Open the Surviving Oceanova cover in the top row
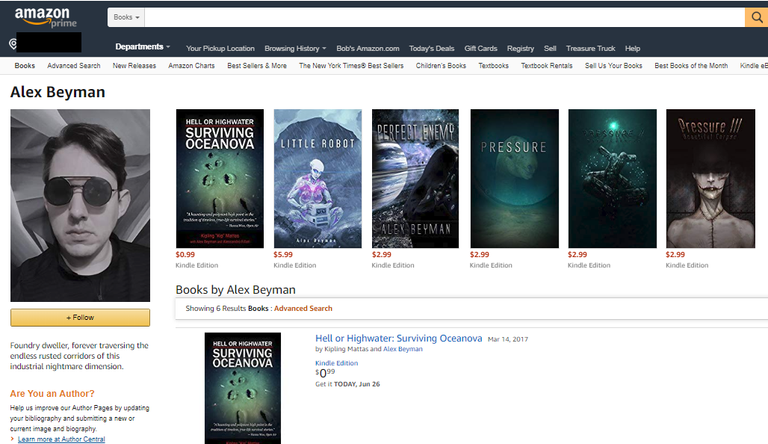This screenshot has width=768, height=444. tap(220, 178)
